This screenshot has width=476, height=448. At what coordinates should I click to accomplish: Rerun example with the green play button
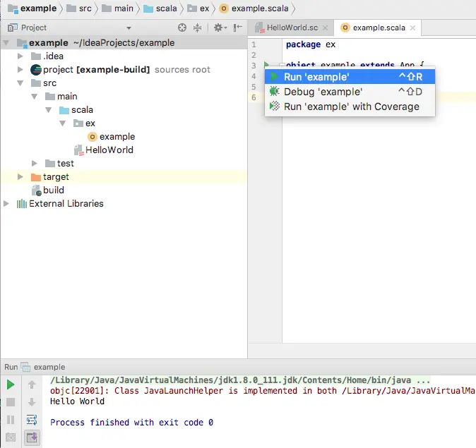pyautogui.click(x=11, y=385)
